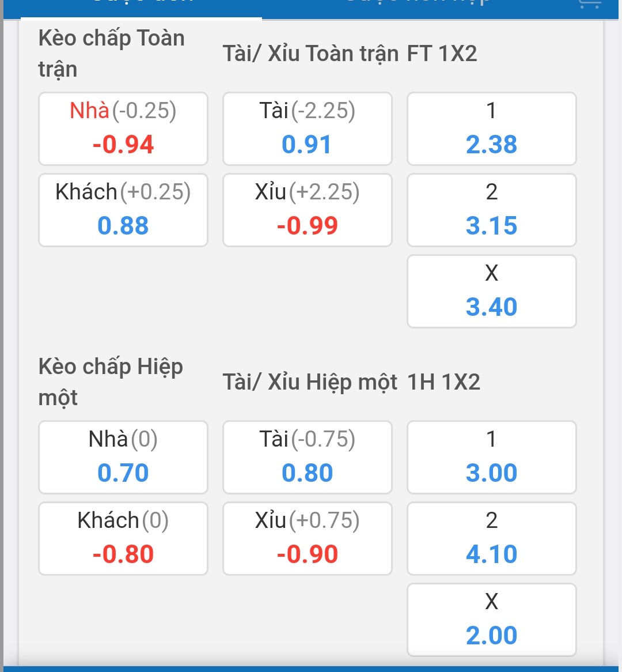Pick Tài (-2.25) at 0.91
The image size is (622, 672).
tap(307, 129)
